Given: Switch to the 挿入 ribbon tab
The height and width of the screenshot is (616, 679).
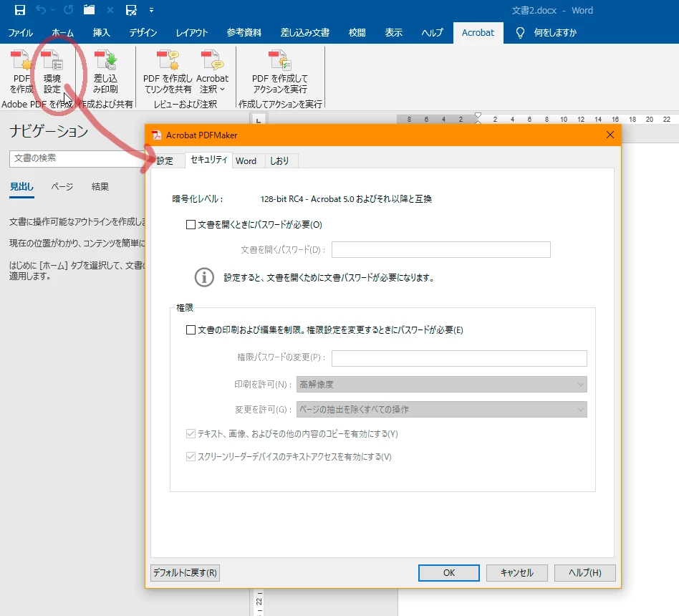Looking at the screenshot, I should coord(101,33).
